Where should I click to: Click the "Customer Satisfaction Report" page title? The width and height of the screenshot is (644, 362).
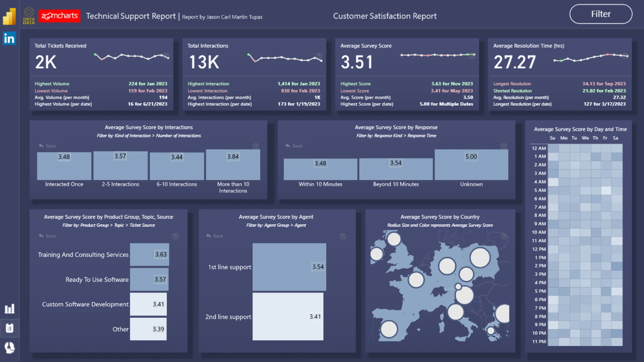(x=385, y=16)
